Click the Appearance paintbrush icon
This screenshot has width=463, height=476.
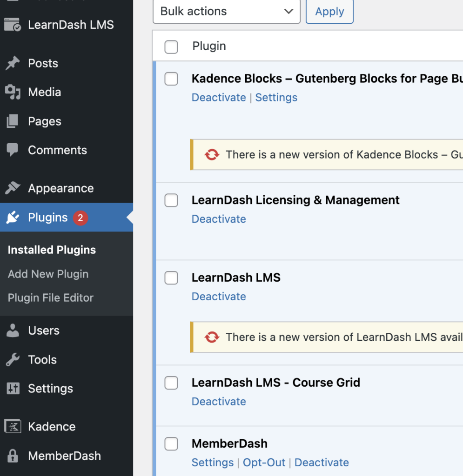click(13, 188)
